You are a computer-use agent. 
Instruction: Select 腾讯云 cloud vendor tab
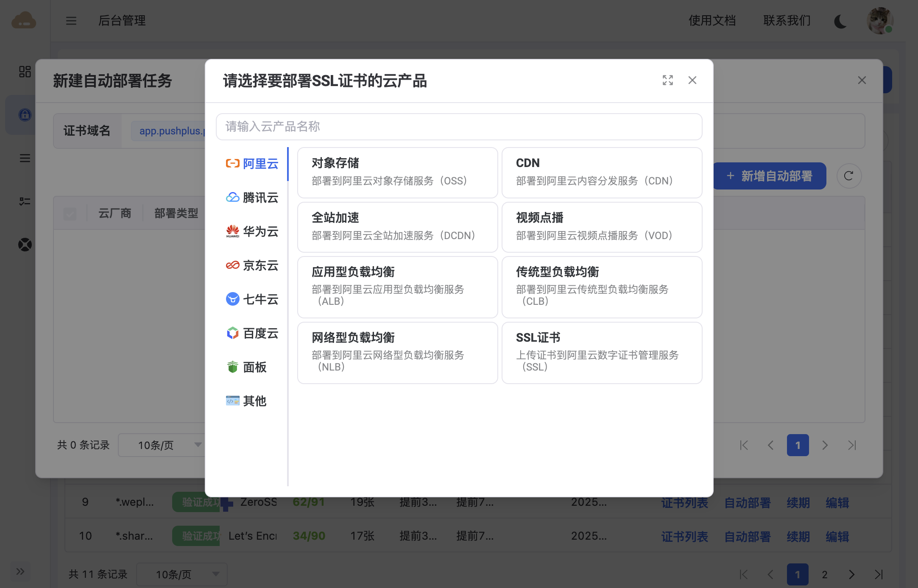(252, 198)
